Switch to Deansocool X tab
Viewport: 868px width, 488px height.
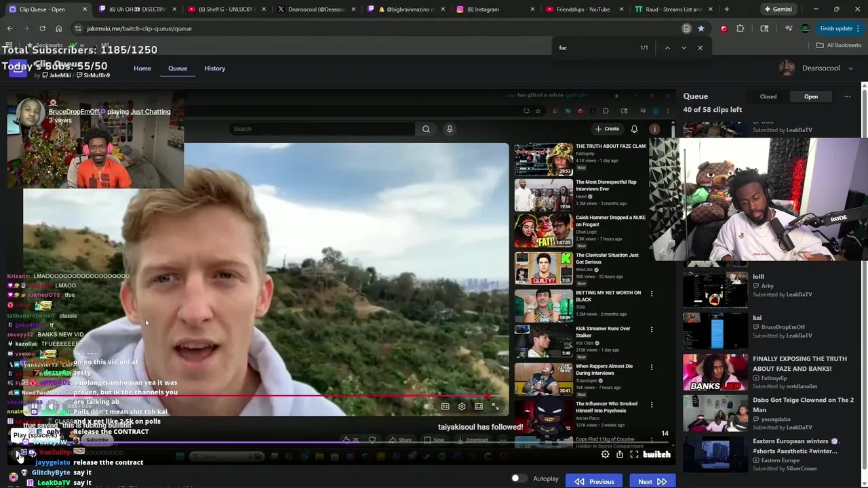click(x=315, y=9)
